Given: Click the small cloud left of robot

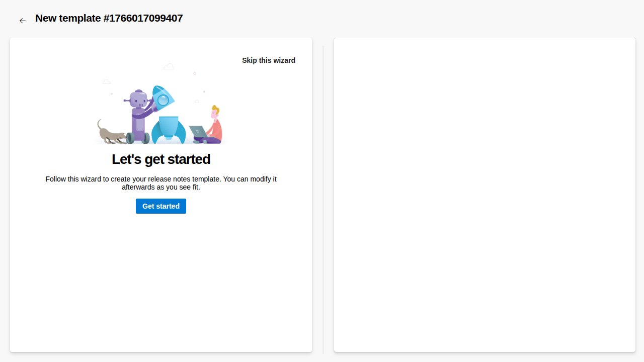Looking at the screenshot, I should coord(107,81).
